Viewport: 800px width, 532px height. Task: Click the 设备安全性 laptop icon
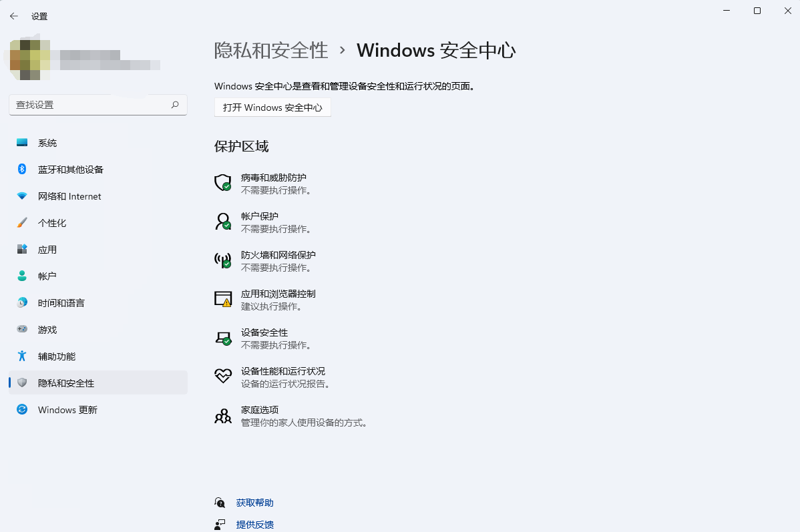(x=223, y=338)
